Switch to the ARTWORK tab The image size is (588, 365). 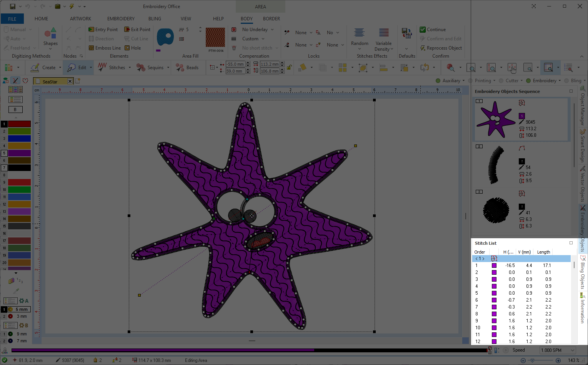point(81,19)
